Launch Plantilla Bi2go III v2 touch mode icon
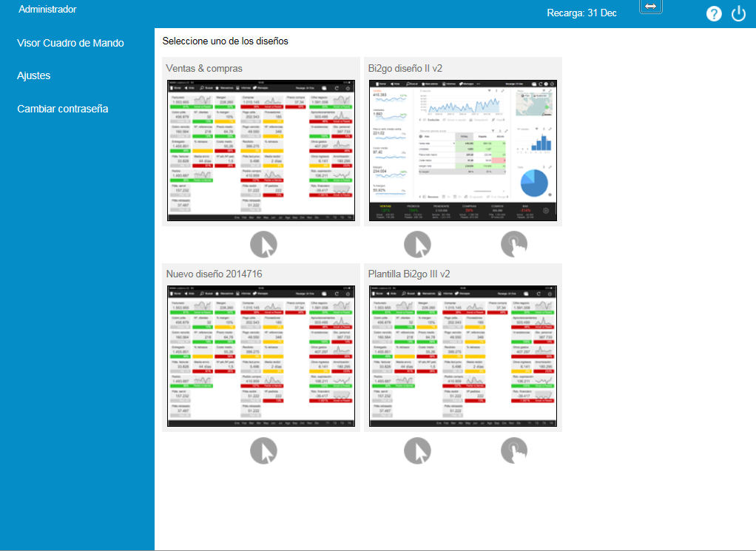Viewport: 756px width, 551px height. pos(513,450)
